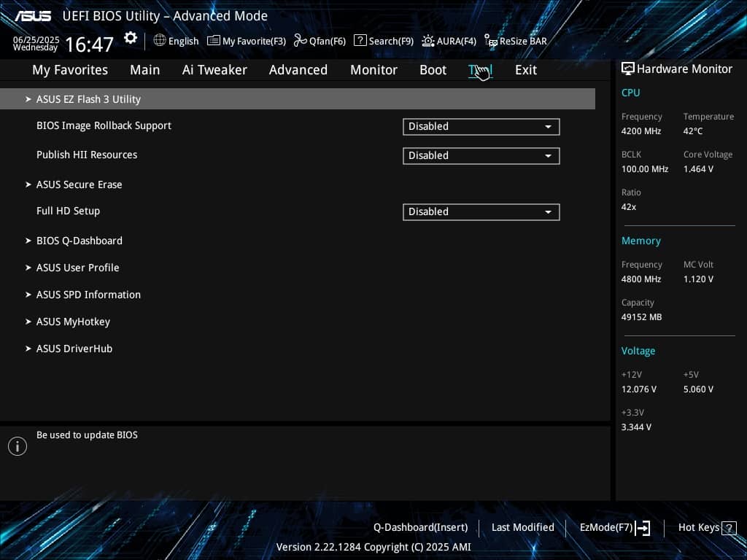
Task: Open the Ai Tweaker tab
Action: coord(214,70)
